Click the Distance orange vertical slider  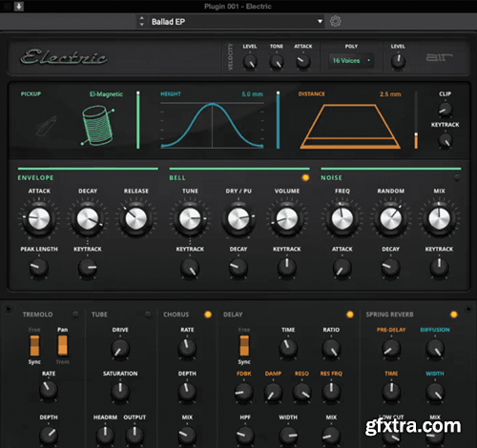tap(416, 120)
